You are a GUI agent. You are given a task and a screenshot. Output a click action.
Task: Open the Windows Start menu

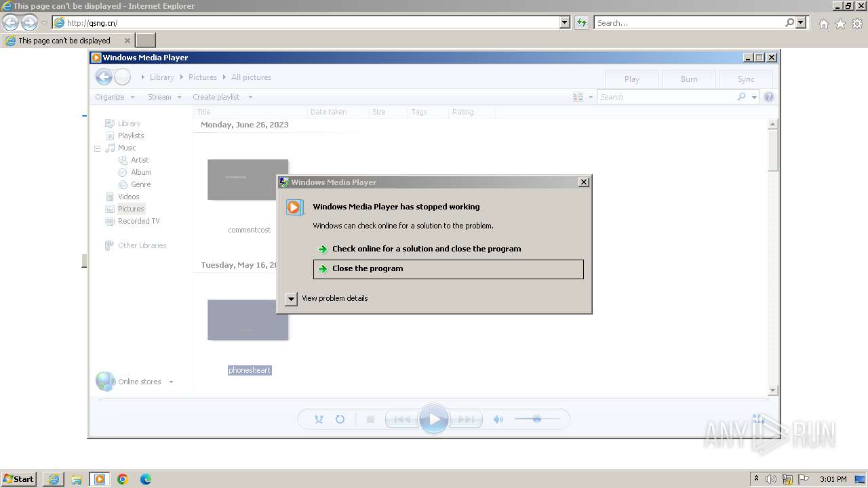[x=19, y=479]
